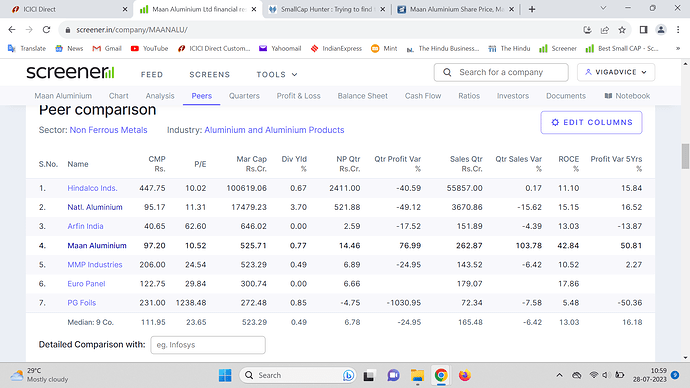
Task: Open the ICICI Direct Customer bookmark
Action: click(214, 48)
